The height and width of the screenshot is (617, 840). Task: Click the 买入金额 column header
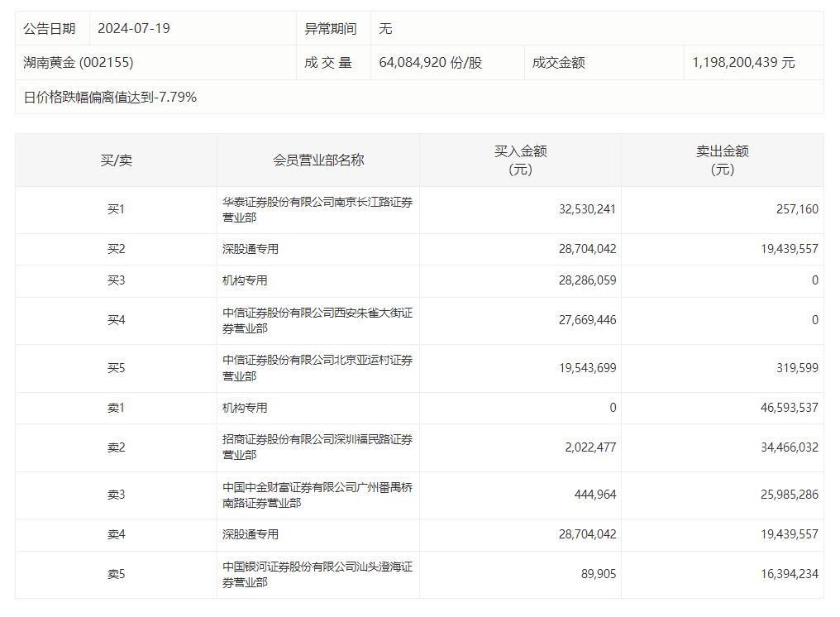(x=520, y=160)
